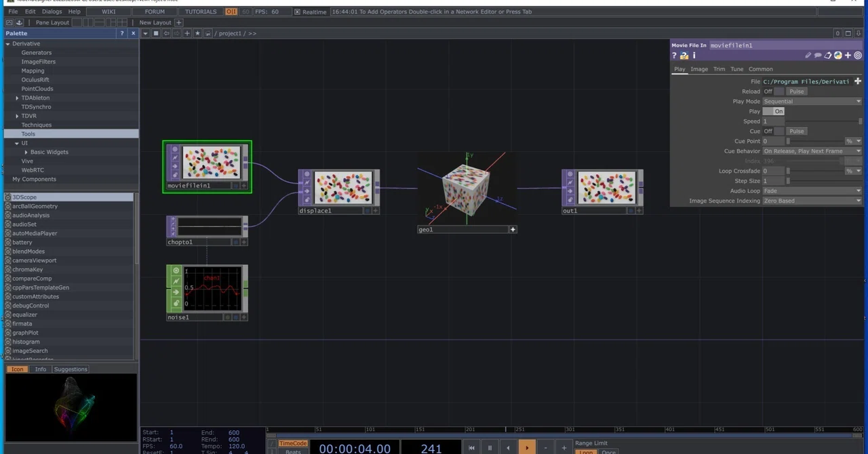Open the Play Mode dropdown
The height and width of the screenshot is (454, 868).
[812, 102]
